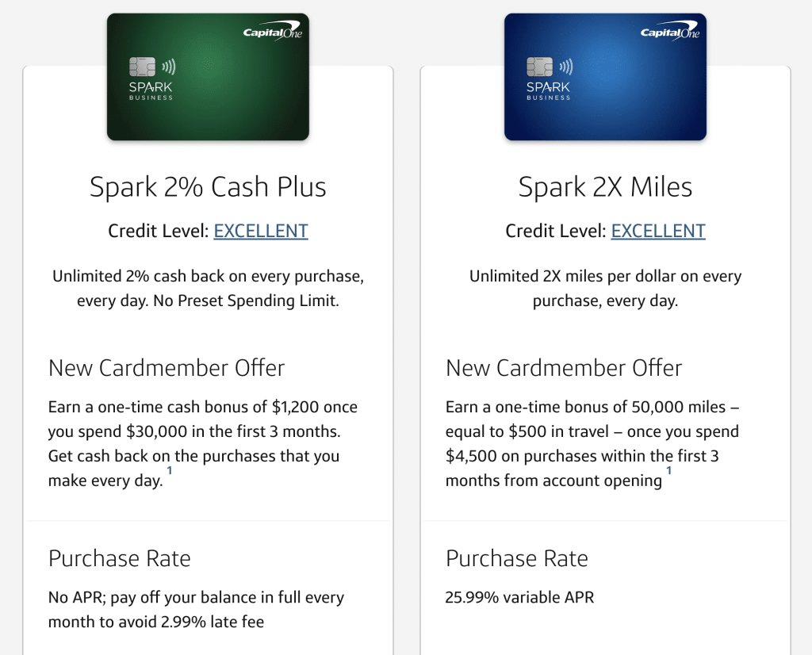Click the footnote 1 link after account opening text
The image size is (812, 655).
click(668, 471)
